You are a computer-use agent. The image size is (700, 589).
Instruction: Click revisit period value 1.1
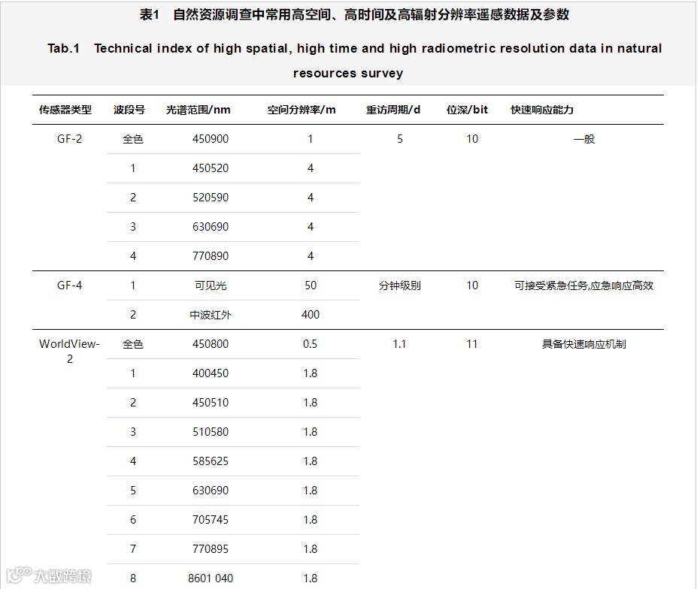(399, 344)
